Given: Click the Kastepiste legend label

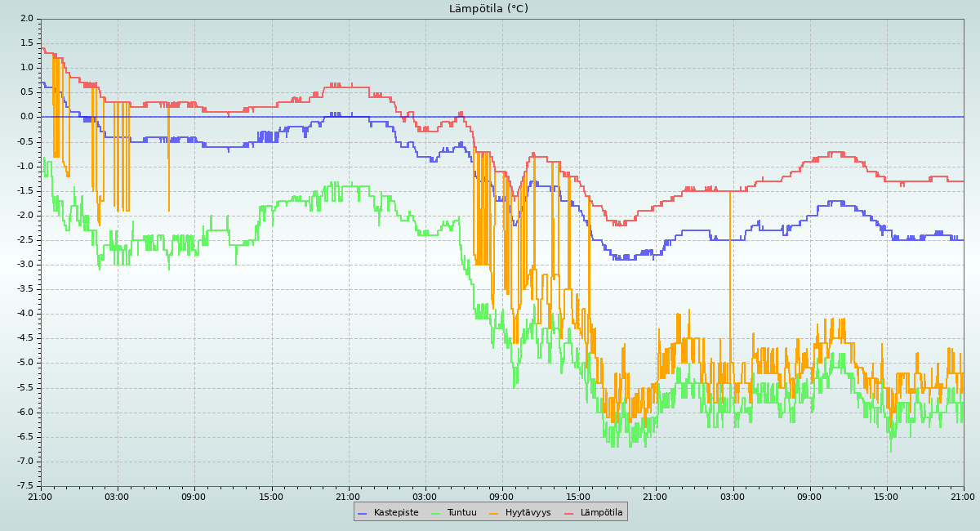Looking at the screenshot, I should 396,513.
